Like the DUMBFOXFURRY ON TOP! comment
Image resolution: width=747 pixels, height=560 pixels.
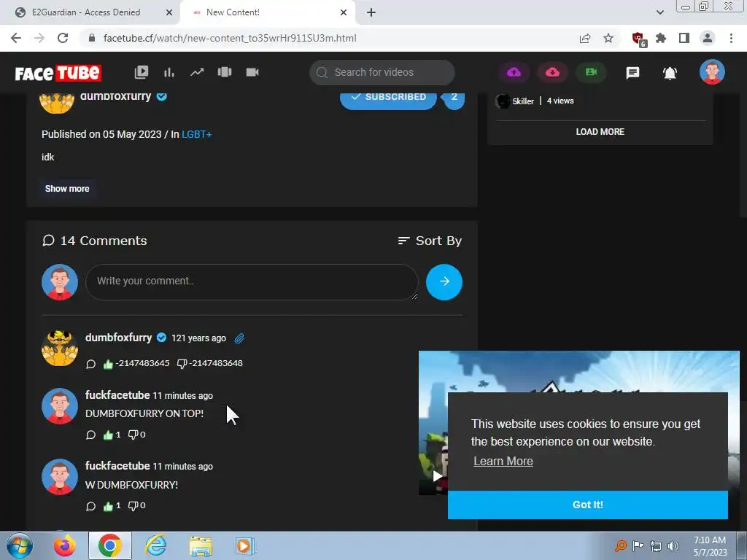(x=108, y=435)
